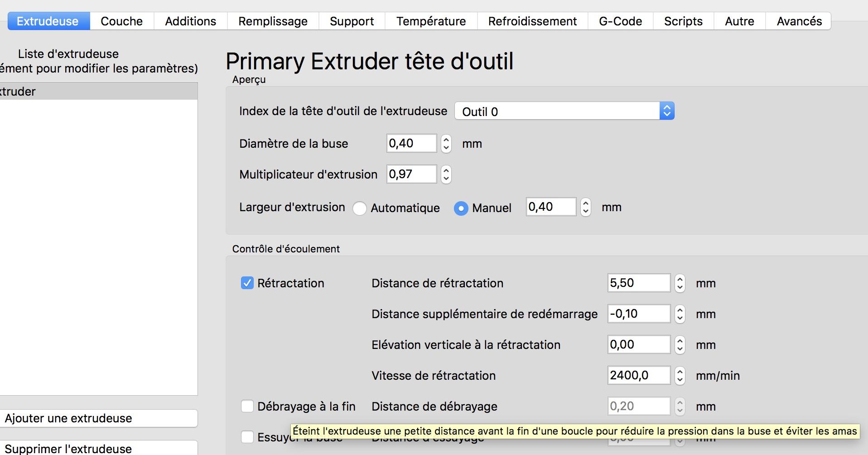Switch to the Extrudeuse tab
The height and width of the screenshot is (455, 868).
pos(48,21)
